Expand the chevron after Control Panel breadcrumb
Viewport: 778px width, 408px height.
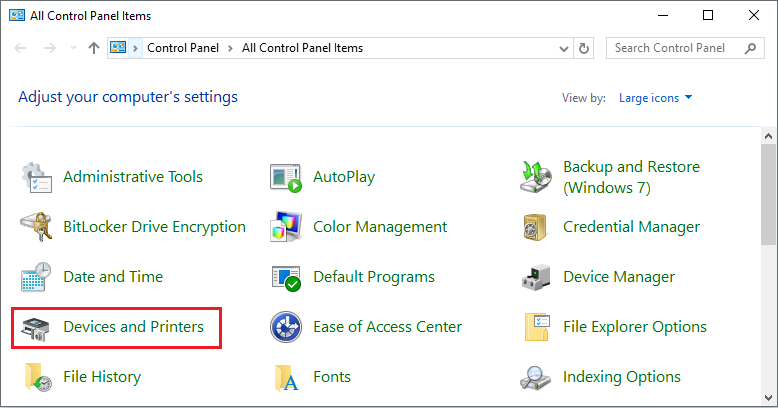231,48
